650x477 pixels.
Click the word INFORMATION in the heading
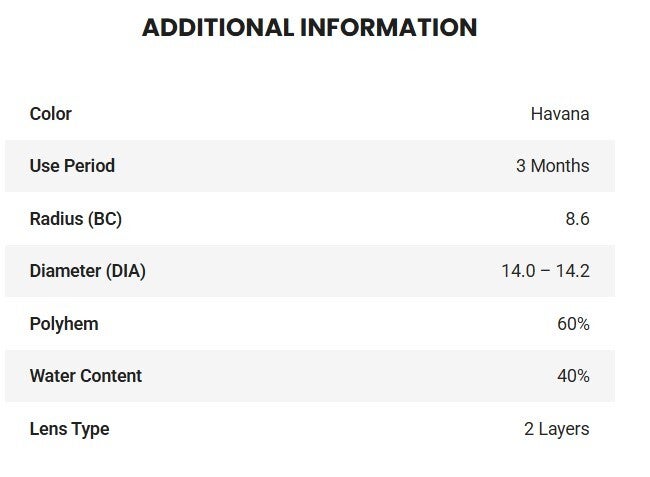pos(389,28)
